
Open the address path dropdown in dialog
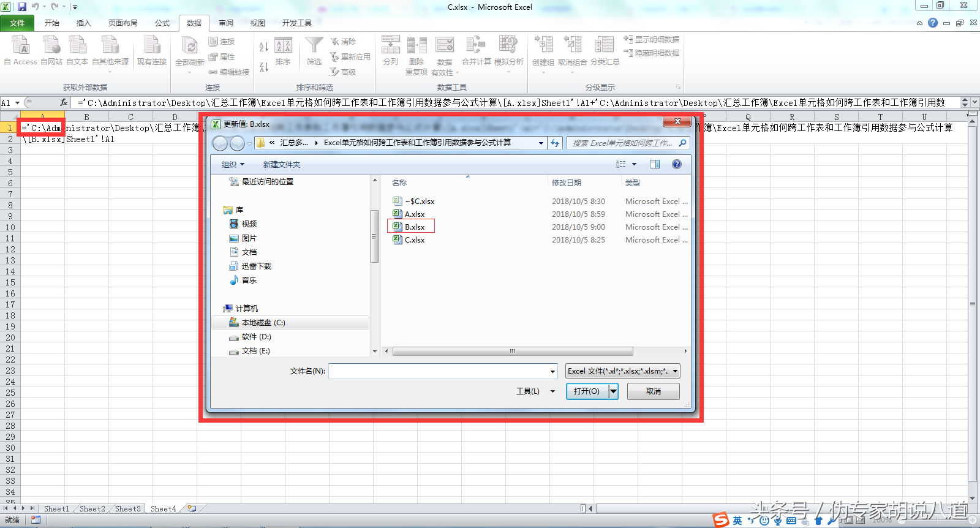tap(541, 143)
